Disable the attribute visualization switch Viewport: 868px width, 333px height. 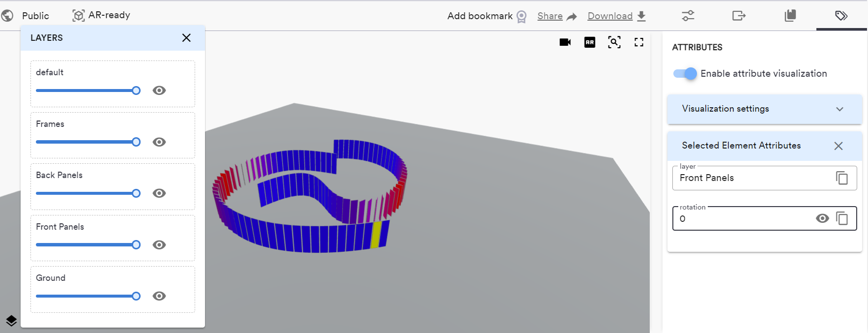(685, 74)
